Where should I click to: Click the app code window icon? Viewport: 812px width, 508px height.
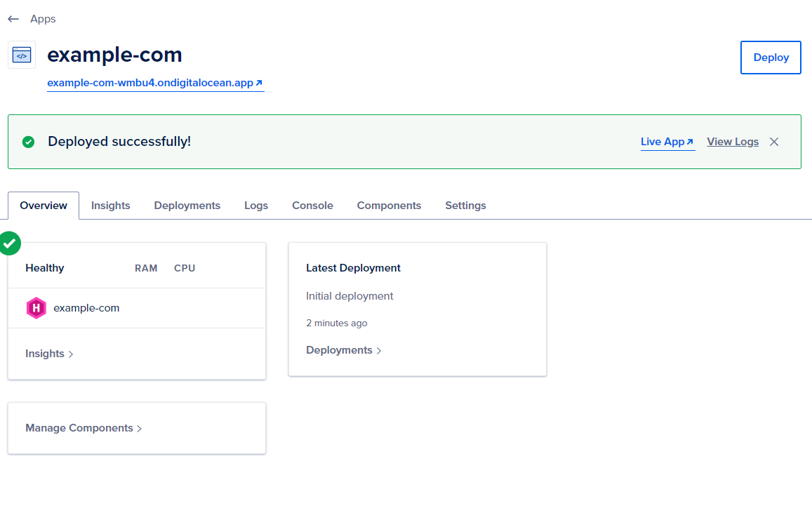click(22, 55)
